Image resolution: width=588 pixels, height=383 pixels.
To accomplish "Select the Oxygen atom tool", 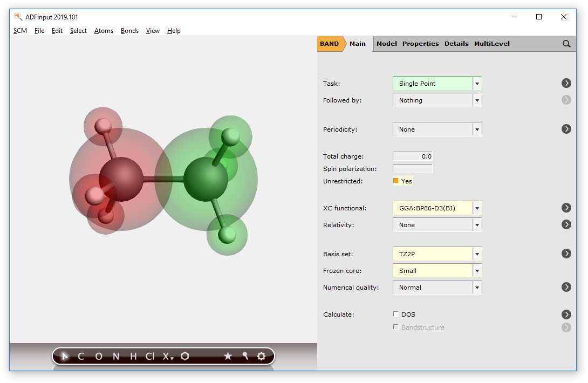I will pyautogui.click(x=98, y=356).
